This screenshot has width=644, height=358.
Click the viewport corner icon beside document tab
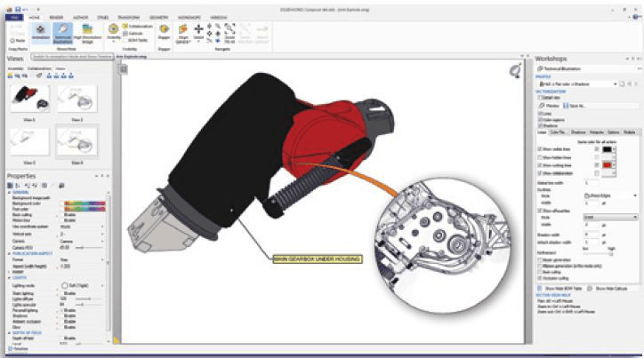click(x=124, y=69)
